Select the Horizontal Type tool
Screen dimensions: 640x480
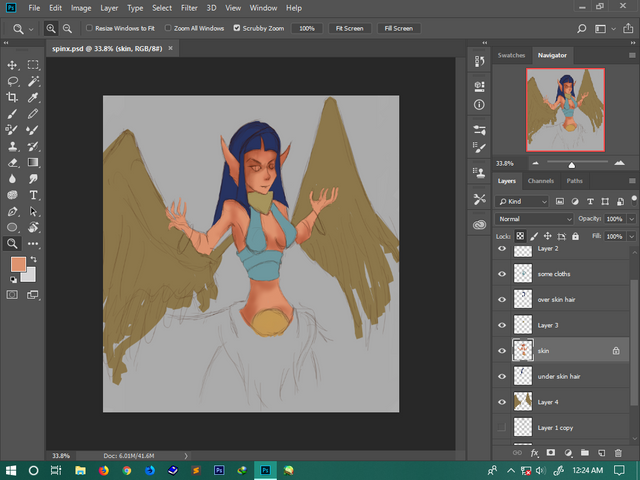coord(33,195)
